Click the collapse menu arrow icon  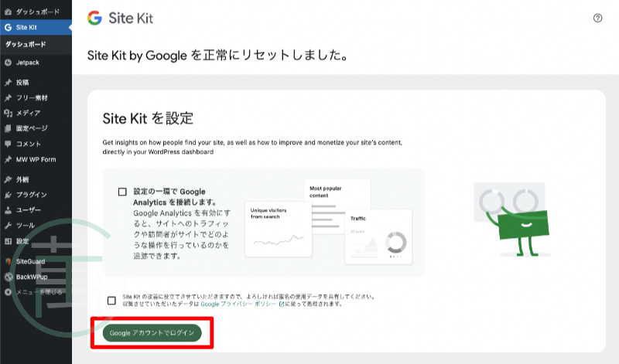[8, 292]
